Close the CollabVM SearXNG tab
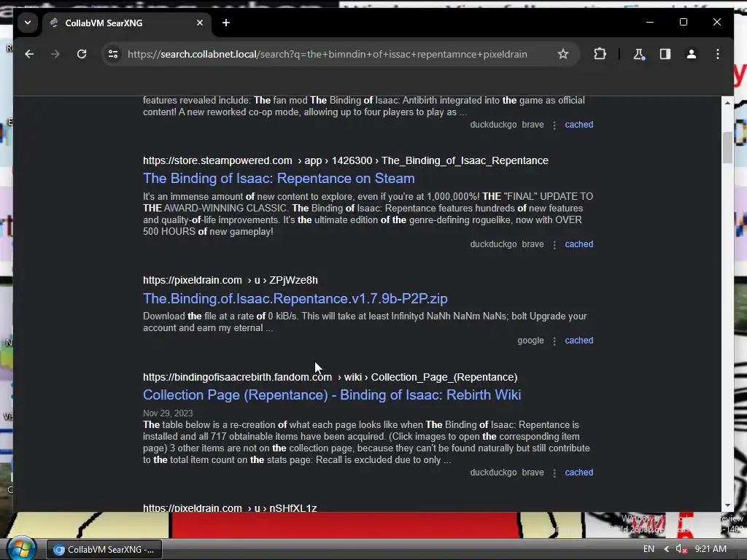This screenshot has height=560, width=747. coord(200,23)
